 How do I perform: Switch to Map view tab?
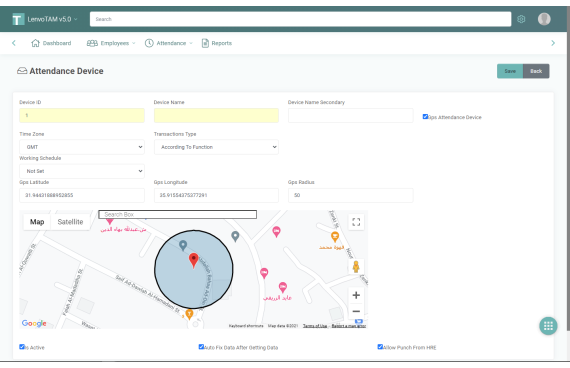pyautogui.click(x=37, y=222)
